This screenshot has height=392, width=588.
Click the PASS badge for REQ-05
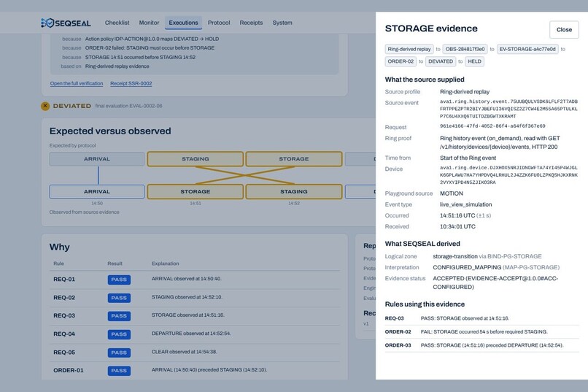tap(119, 353)
